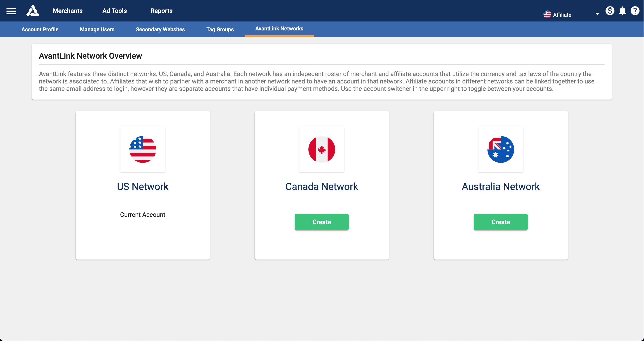The width and height of the screenshot is (644, 341).
Task: Go to the Secondary Websites tab
Action: [160, 29]
